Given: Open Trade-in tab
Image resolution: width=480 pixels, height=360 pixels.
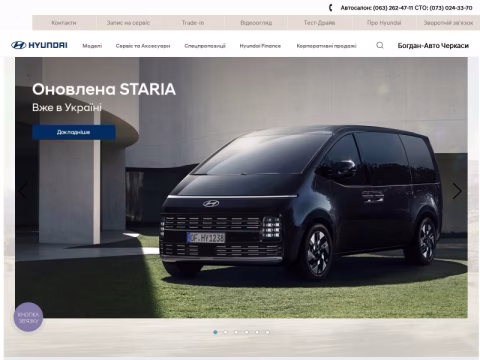Looking at the screenshot, I should coord(193,23).
